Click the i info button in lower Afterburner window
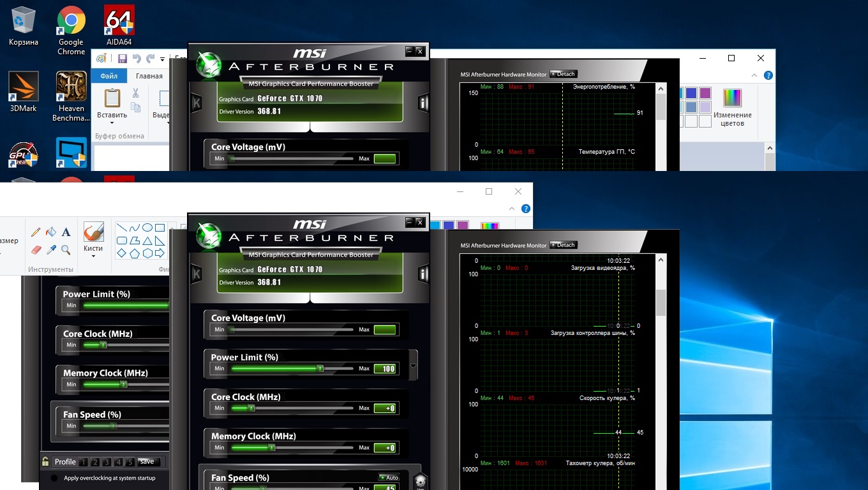 [423, 274]
